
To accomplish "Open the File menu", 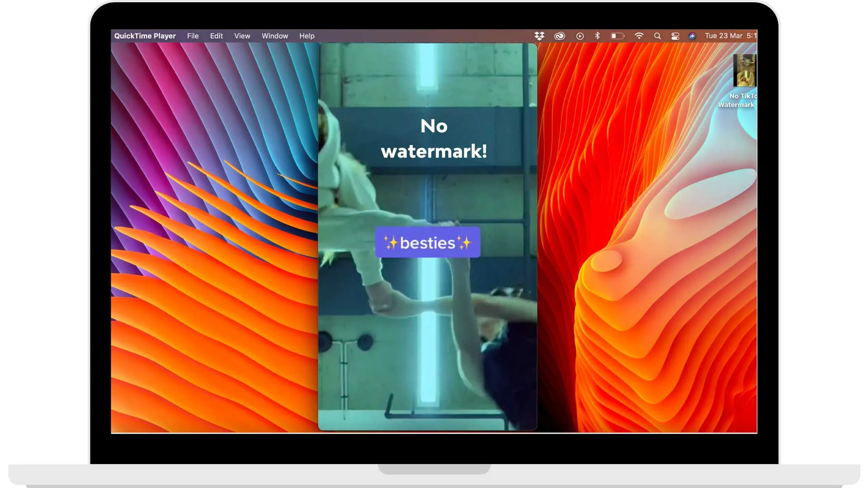I will pyautogui.click(x=193, y=36).
